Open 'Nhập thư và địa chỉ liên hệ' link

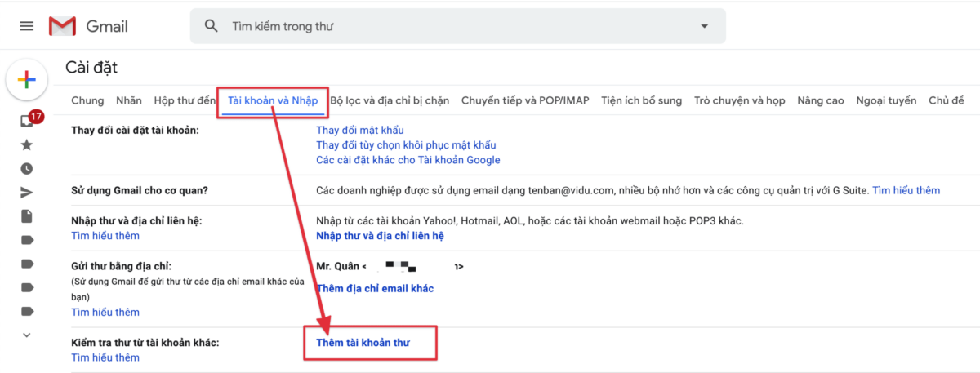point(380,236)
